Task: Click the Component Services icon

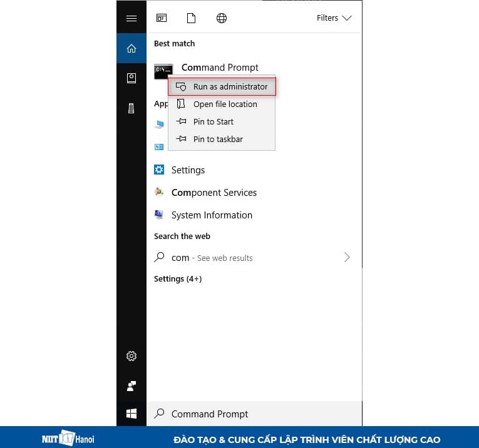Action: tap(159, 192)
